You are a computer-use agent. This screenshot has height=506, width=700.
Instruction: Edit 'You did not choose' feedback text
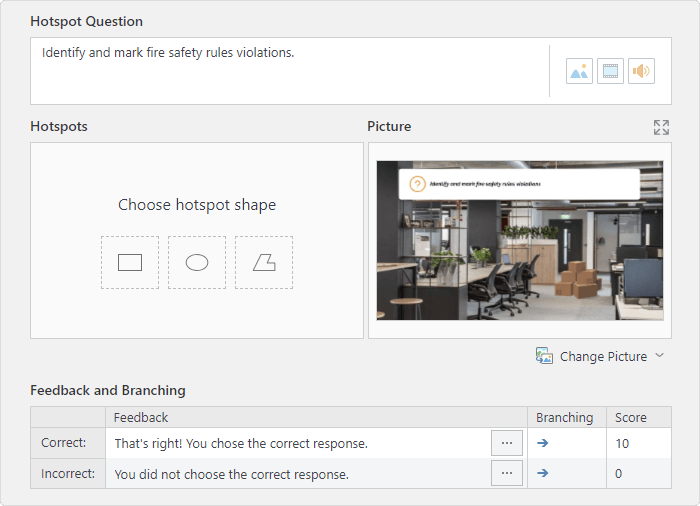pos(231,474)
